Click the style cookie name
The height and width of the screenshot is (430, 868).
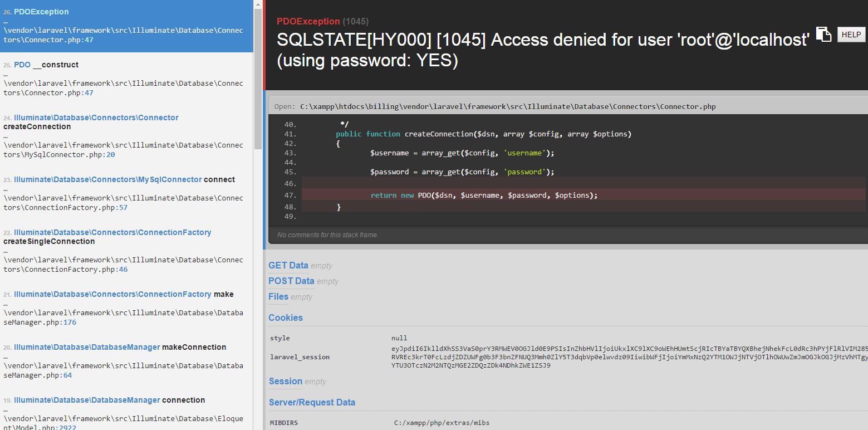280,338
